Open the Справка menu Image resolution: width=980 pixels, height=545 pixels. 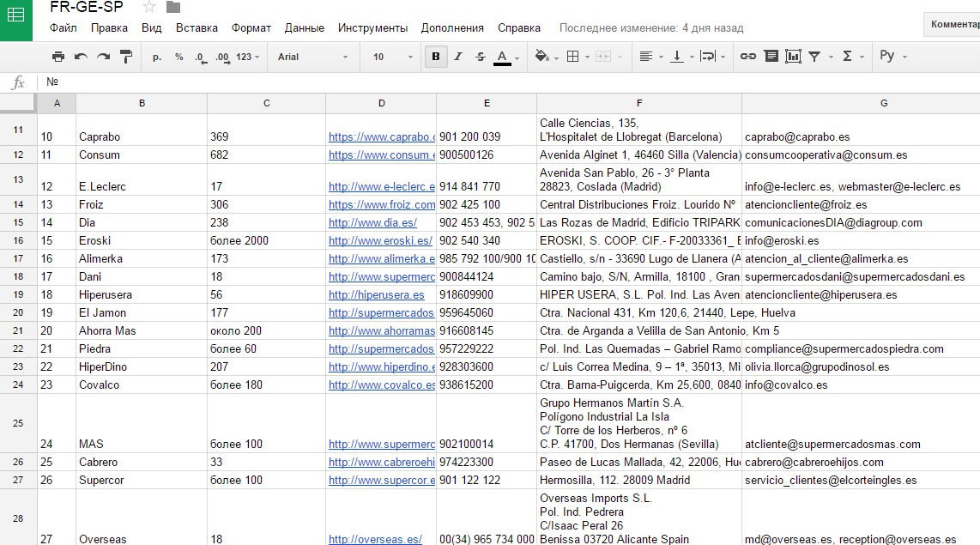pyautogui.click(x=519, y=28)
